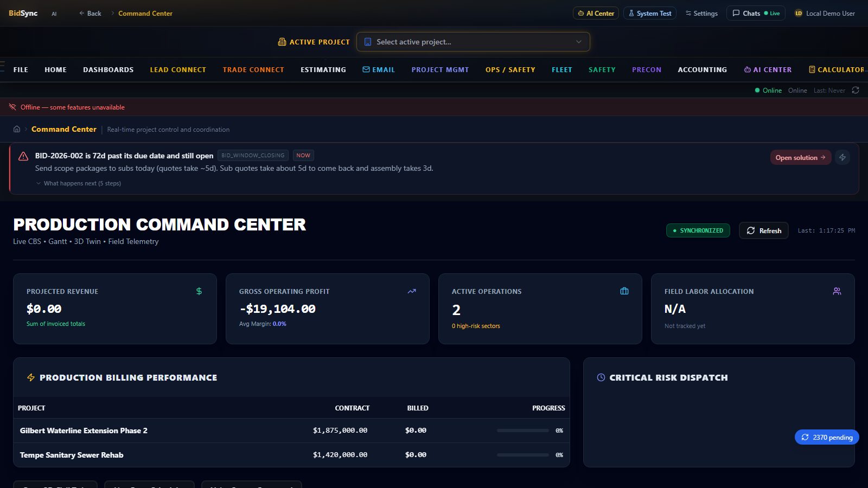
Task: Open the ACCOUNTING menu
Action: point(703,69)
